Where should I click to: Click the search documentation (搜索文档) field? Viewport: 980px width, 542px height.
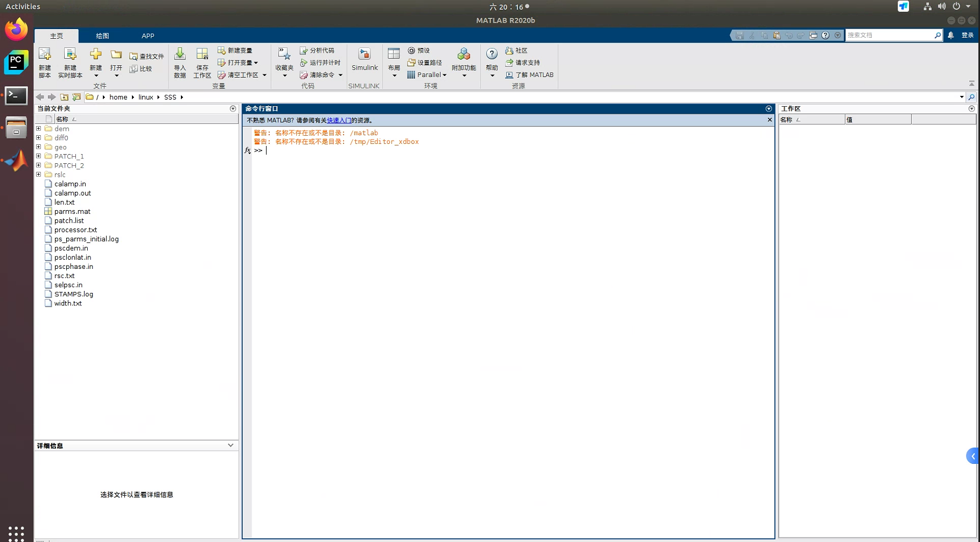[890, 35]
